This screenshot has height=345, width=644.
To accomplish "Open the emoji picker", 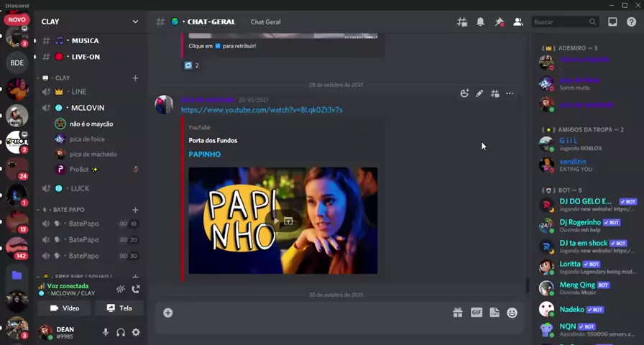I will (512, 313).
